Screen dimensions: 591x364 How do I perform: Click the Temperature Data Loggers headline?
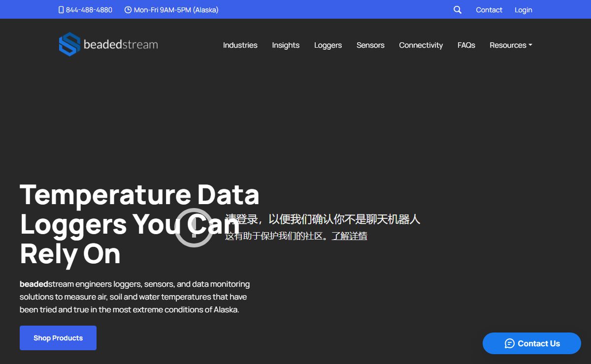(139, 224)
